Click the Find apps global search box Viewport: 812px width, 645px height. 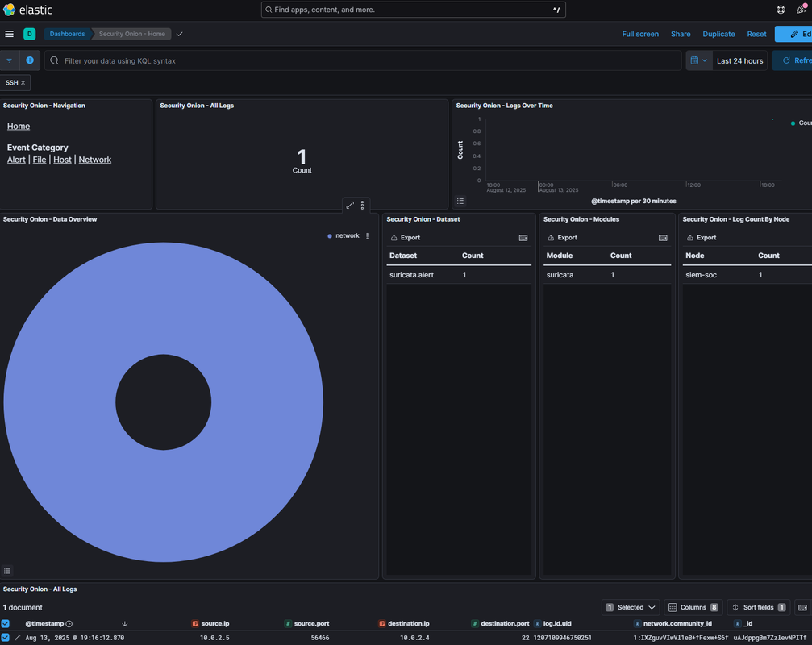point(413,10)
